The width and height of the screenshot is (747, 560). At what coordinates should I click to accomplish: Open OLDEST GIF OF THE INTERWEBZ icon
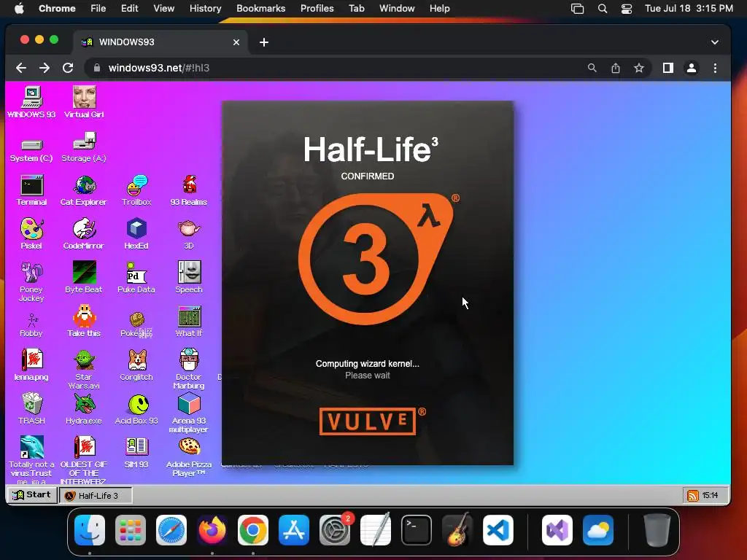84,459
